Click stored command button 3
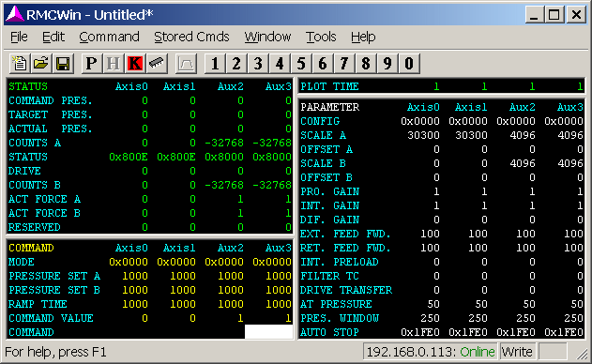This screenshot has height=364, width=592. [258, 63]
